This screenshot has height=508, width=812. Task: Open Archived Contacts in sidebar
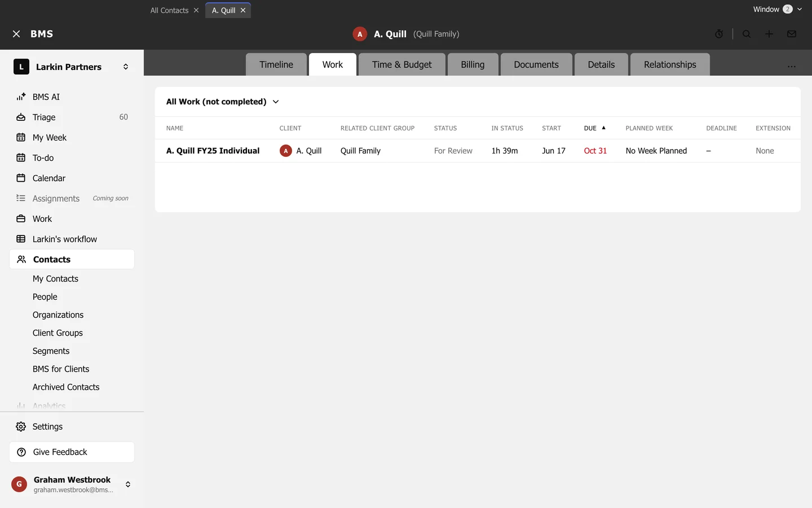pyautogui.click(x=66, y=387)
